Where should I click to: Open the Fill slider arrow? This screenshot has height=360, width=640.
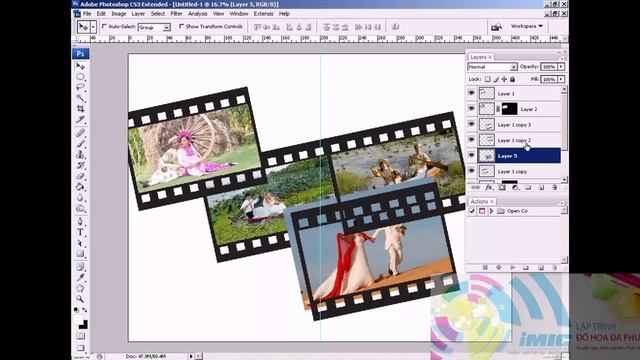click(561, 79)
